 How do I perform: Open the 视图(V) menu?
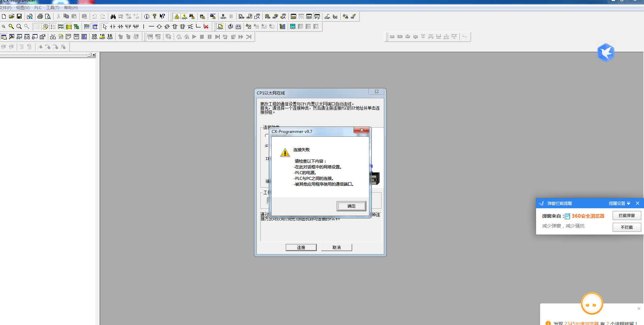(23, 8)
